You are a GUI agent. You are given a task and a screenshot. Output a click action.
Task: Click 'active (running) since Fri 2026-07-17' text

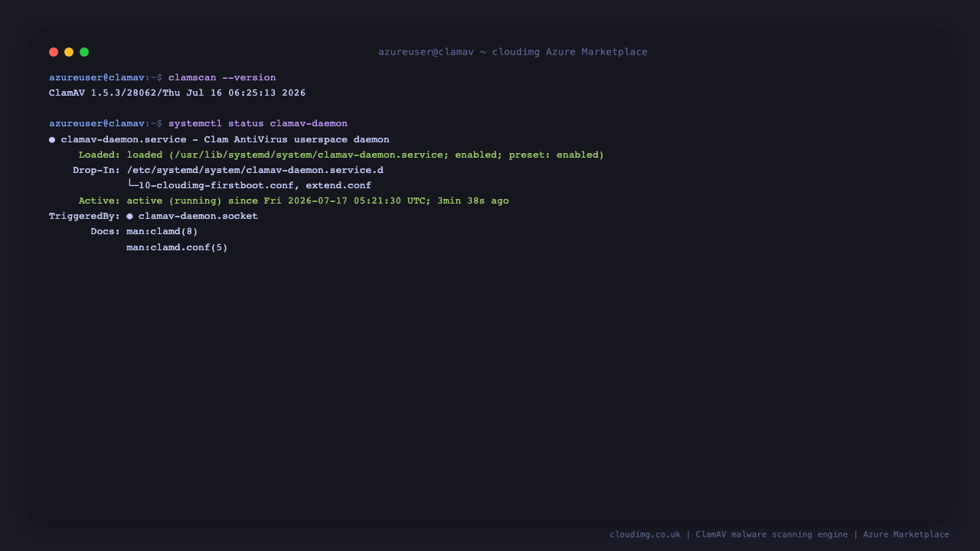[x=237, y=201]
